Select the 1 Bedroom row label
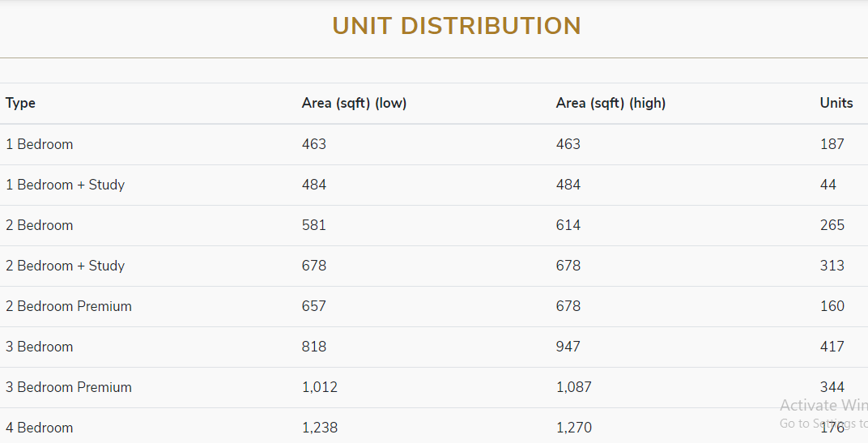 (39, 144)
